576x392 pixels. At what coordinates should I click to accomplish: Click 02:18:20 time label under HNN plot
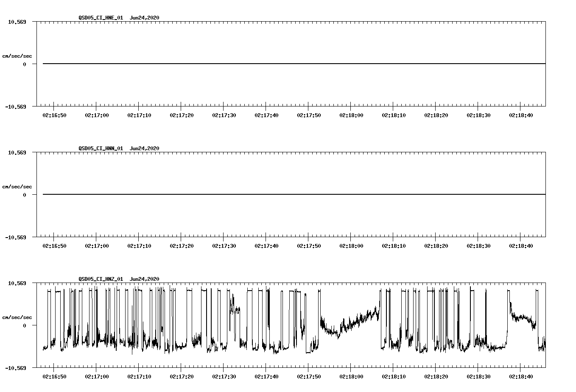(x=436, y=246)
